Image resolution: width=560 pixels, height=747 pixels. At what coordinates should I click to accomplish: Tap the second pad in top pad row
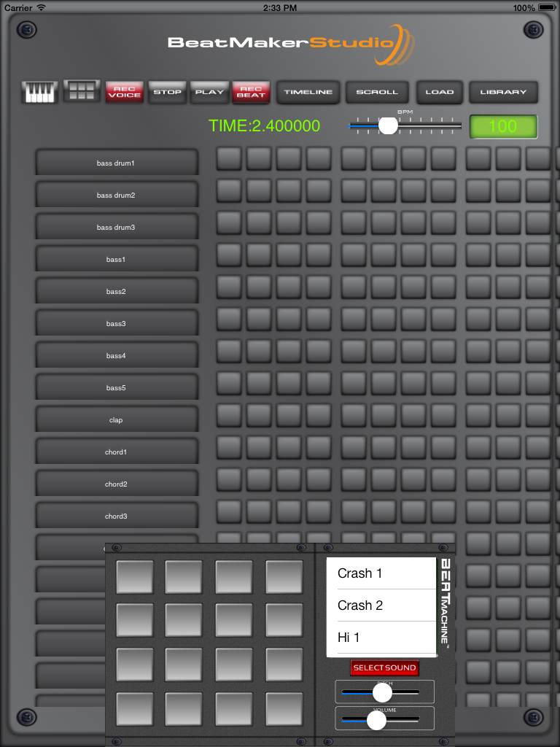184,577
